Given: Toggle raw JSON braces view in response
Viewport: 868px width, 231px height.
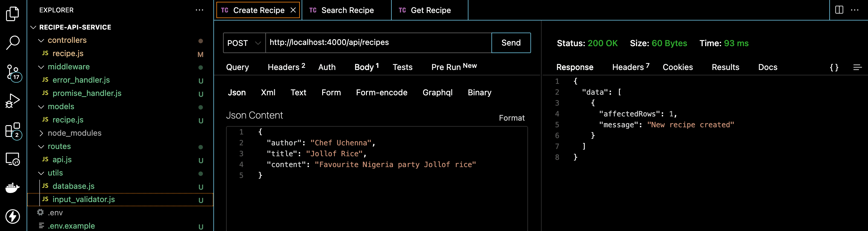Looking at the screenshot, I should click(834, 67).
